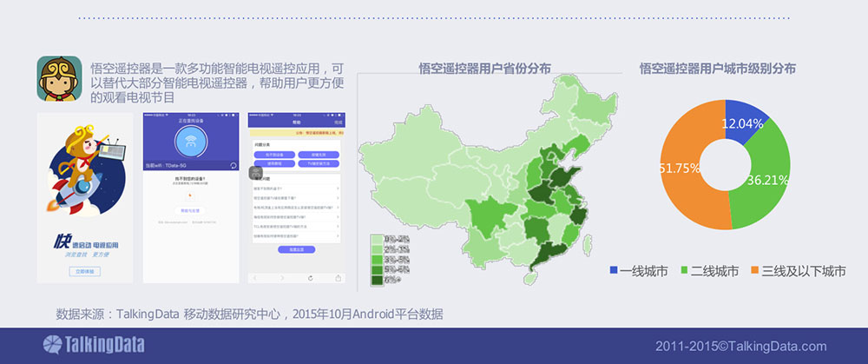The width and height of the screenshot is (868, 364).
Task: Click the 2011-2015©TalkingData.com footer text
Action: [740, 347]
